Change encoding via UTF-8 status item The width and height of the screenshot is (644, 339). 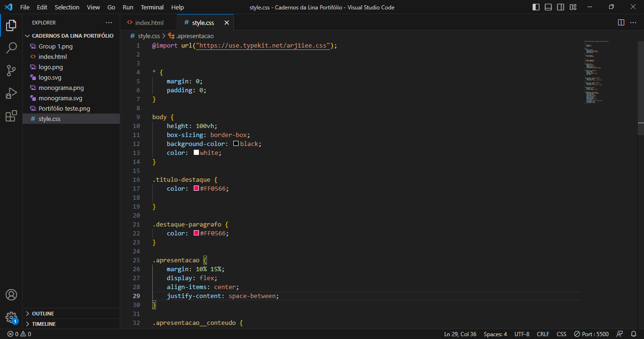(x=522, y=334)
